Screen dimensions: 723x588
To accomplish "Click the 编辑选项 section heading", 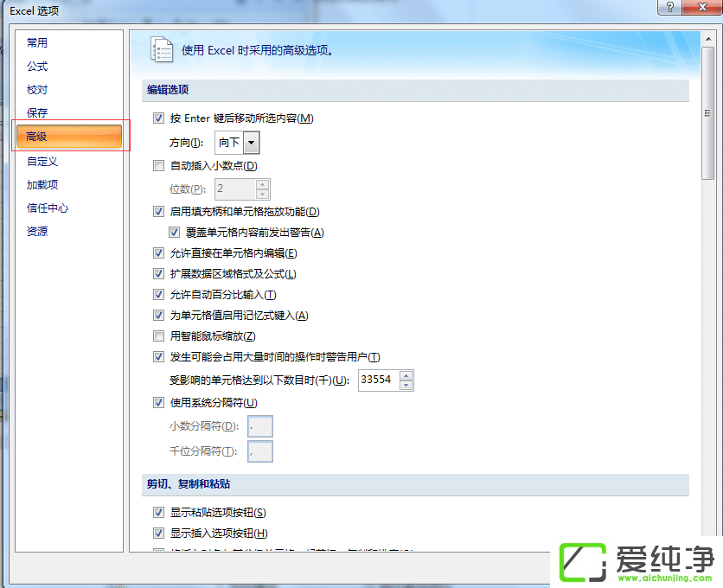I will pyautogui.click(x=168, y=90).
